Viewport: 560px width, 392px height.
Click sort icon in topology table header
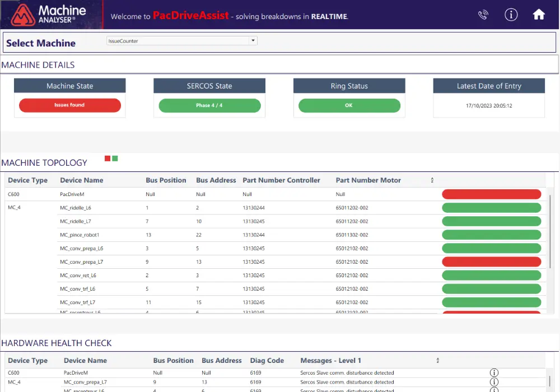click(432, 180)
